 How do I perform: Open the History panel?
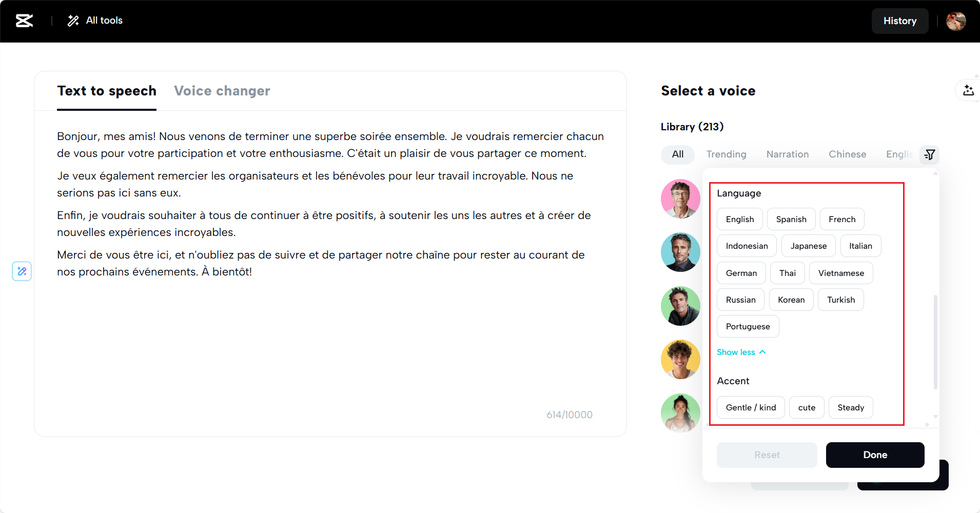click(x=899, y=21)
